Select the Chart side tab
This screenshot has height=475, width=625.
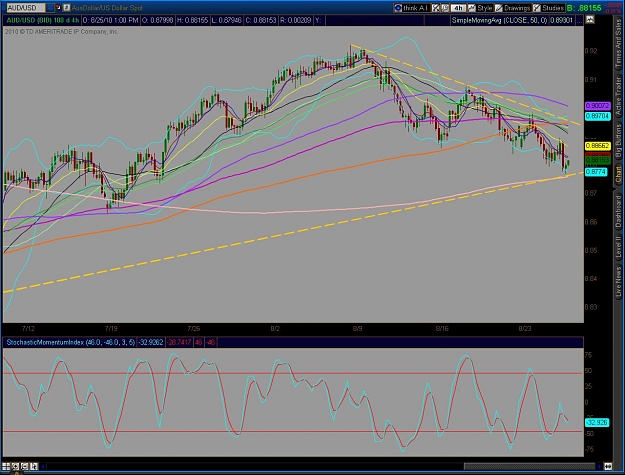pos(618,175)
